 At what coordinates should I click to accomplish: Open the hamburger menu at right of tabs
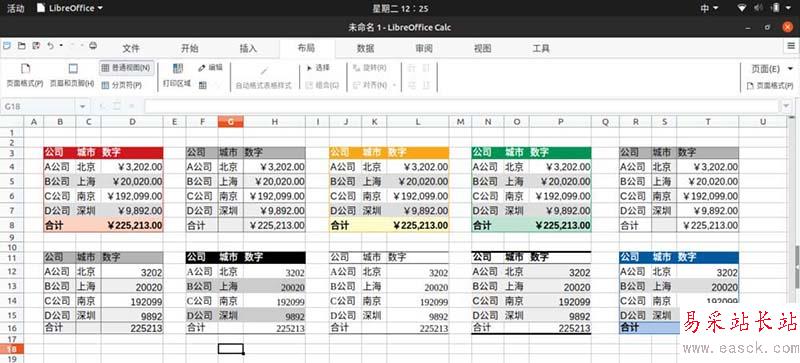791,46
